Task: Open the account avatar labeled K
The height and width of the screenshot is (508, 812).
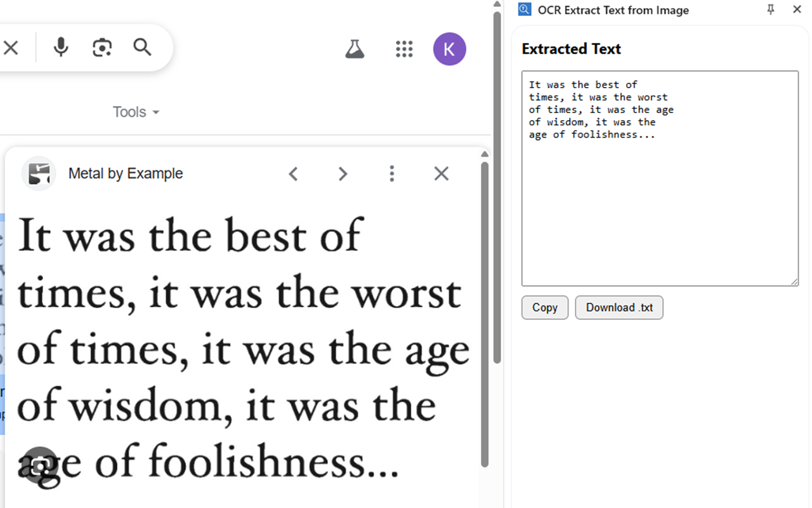Action: click(450, 49)
